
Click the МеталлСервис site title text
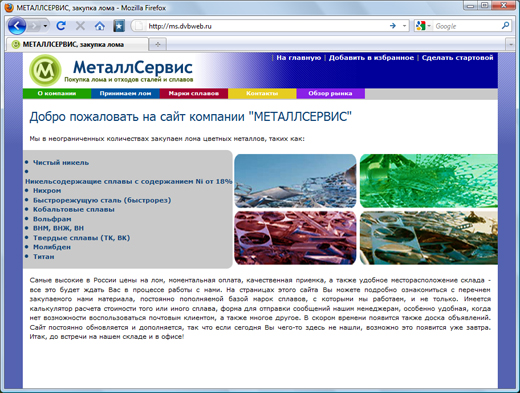coord(133,67)
